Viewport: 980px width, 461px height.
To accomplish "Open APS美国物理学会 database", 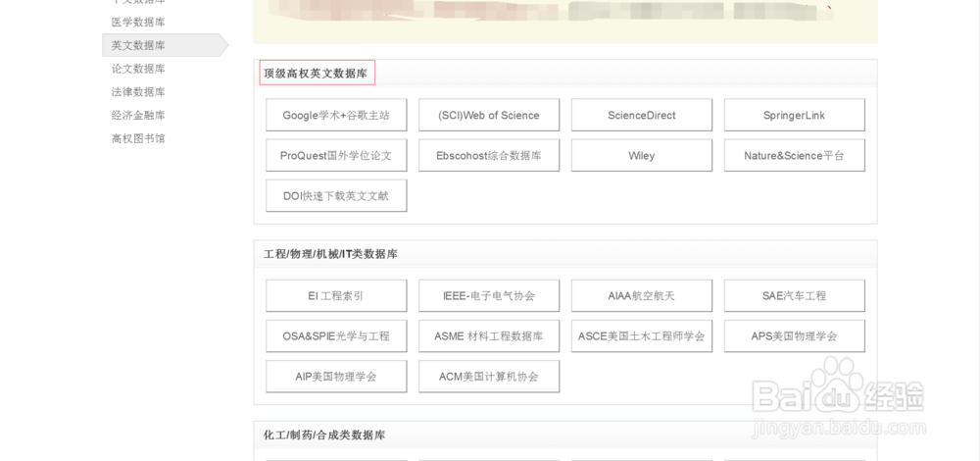I will [795, 336].
